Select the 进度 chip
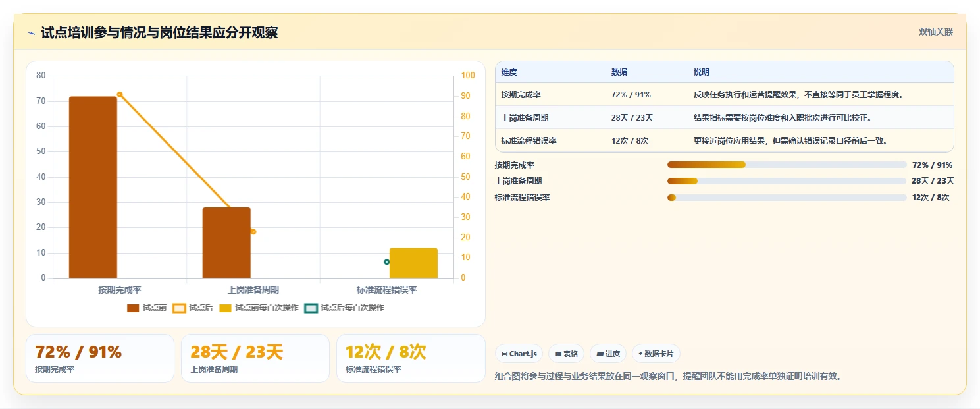The width and height of the screenshot is (980, 409). (x=608, y=354)
